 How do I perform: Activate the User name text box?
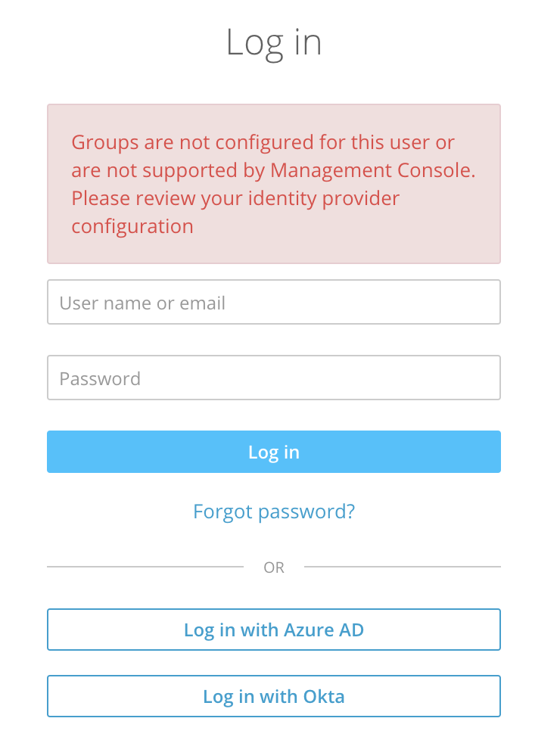273,303
